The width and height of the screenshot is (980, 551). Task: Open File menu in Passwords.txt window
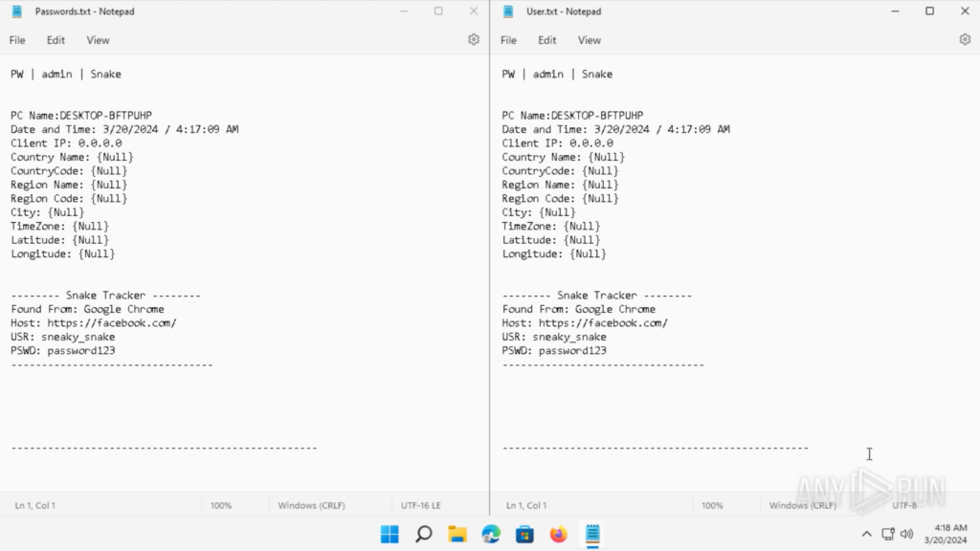click(17, 40)
